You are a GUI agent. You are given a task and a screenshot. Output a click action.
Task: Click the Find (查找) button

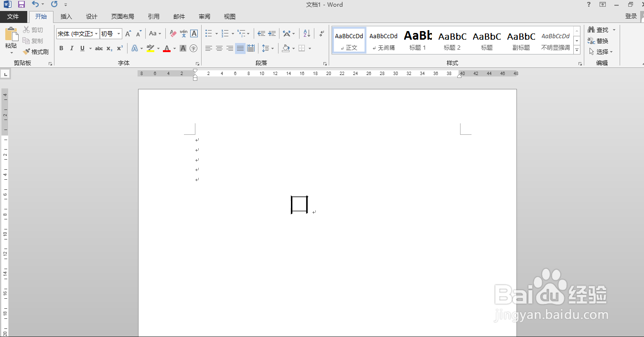click(598, 30)
